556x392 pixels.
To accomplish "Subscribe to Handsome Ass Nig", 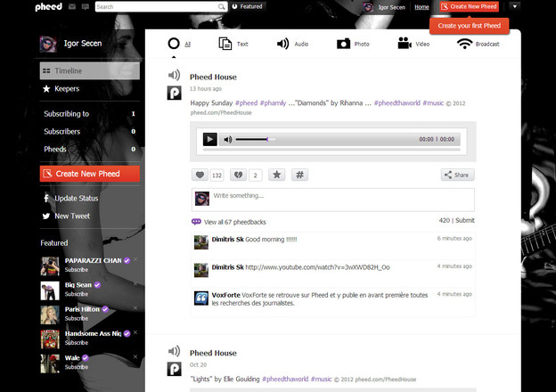I will [x=77, y=343].
